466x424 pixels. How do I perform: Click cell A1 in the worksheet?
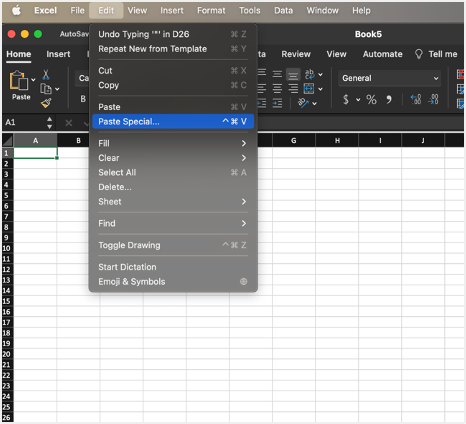tap(35, 153)
